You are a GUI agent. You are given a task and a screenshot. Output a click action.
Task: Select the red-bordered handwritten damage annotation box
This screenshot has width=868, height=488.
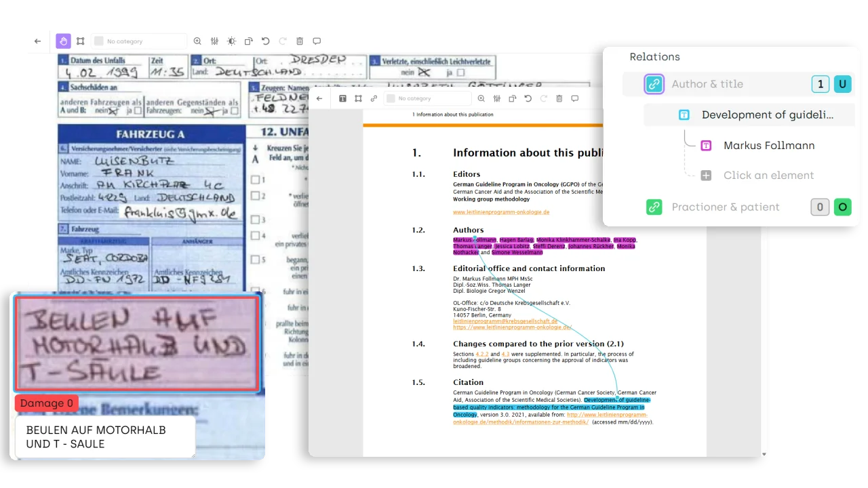coord(137,343)
